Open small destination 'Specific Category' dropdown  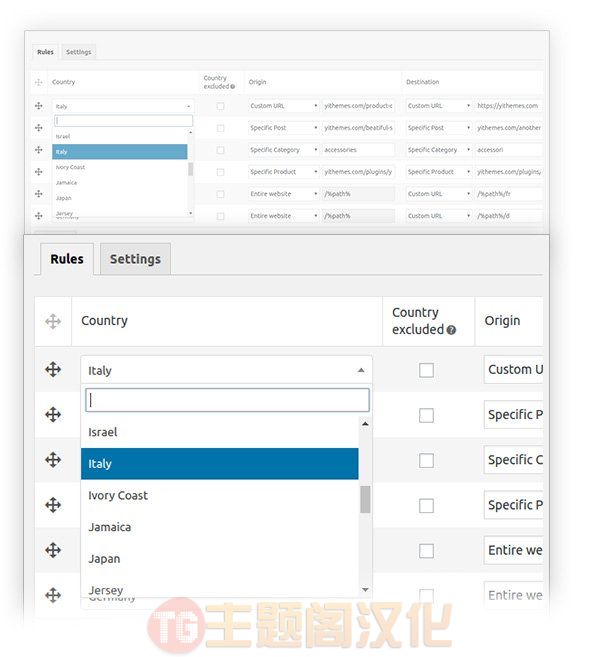[439, 150]
